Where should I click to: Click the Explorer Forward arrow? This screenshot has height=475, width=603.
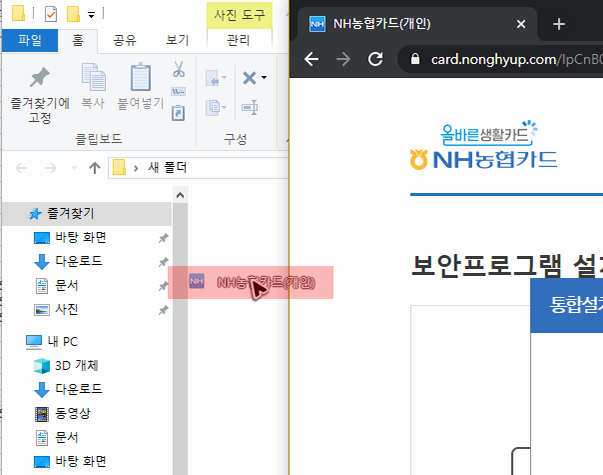pos(50,168)
